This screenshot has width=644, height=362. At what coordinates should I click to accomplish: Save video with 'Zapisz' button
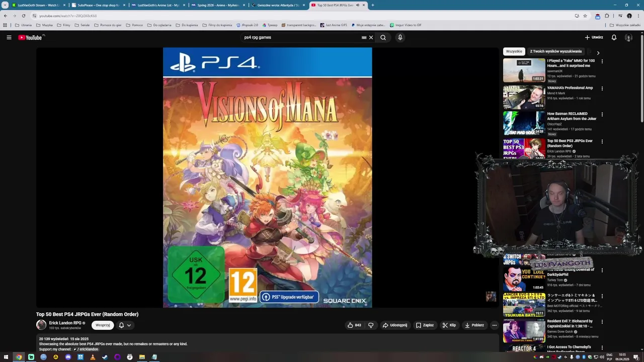(x=425, y=325)
